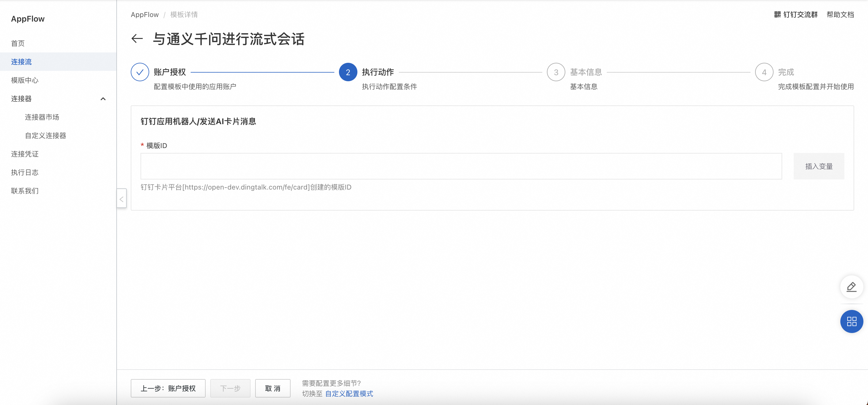Open 连接器市场 submenu item
Viewport: 868px width, 405px height.
click(x=42, y=117)
